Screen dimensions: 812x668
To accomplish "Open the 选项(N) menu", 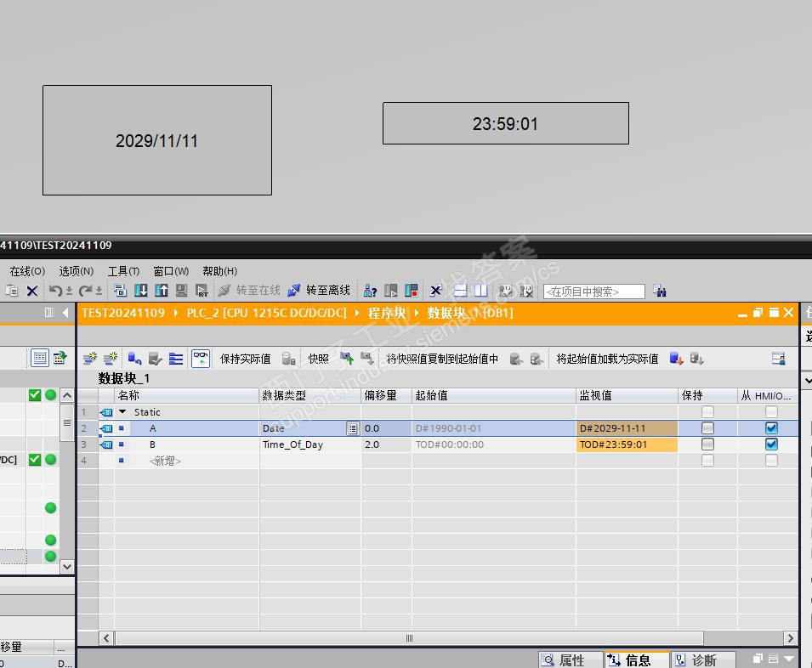I will pyautogui.click(x=77, y=271).
